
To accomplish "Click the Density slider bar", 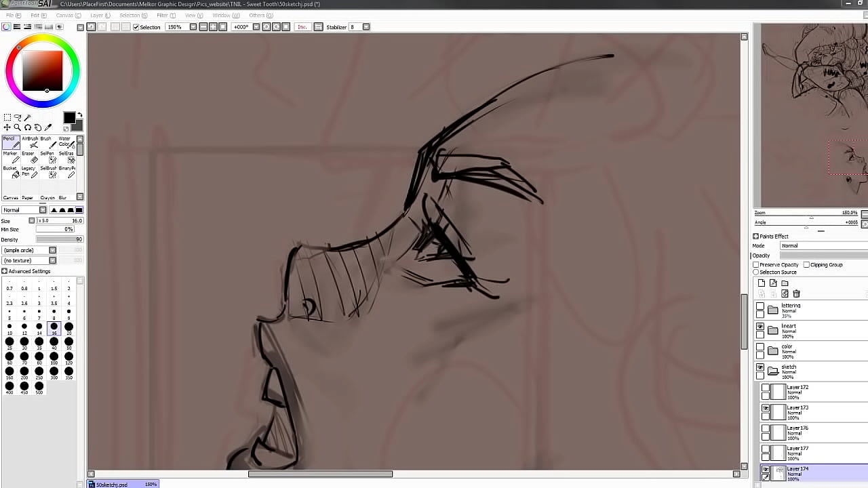I will click(x=59, y=239).
